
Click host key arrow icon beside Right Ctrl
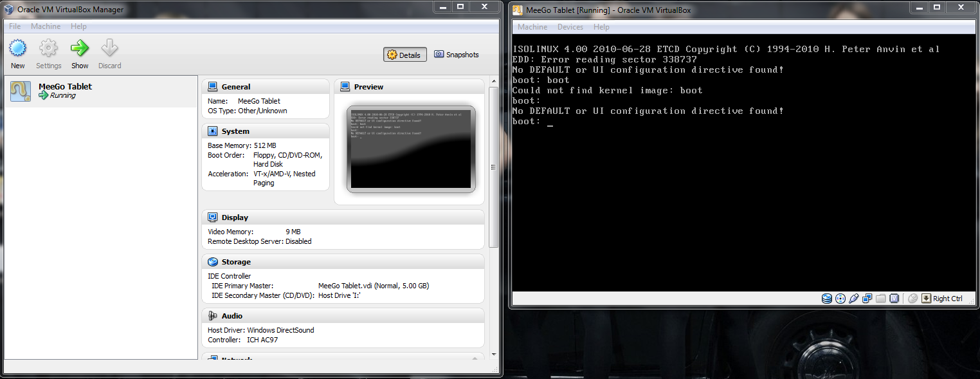point(926,299)
